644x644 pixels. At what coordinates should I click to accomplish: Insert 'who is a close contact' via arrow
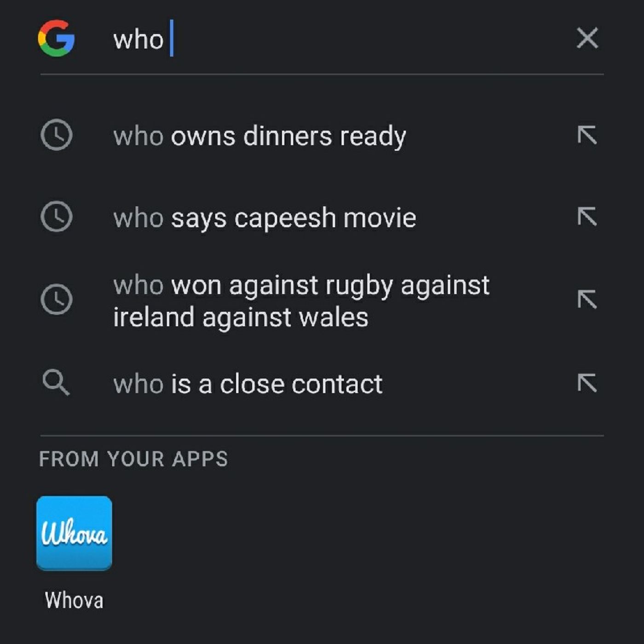coord(587,383)
